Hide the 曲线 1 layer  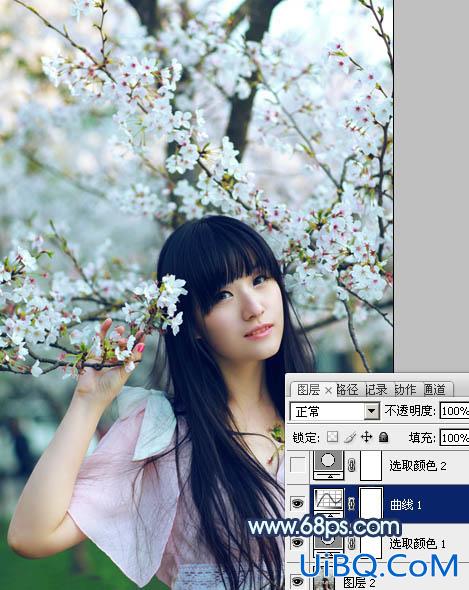297,503
